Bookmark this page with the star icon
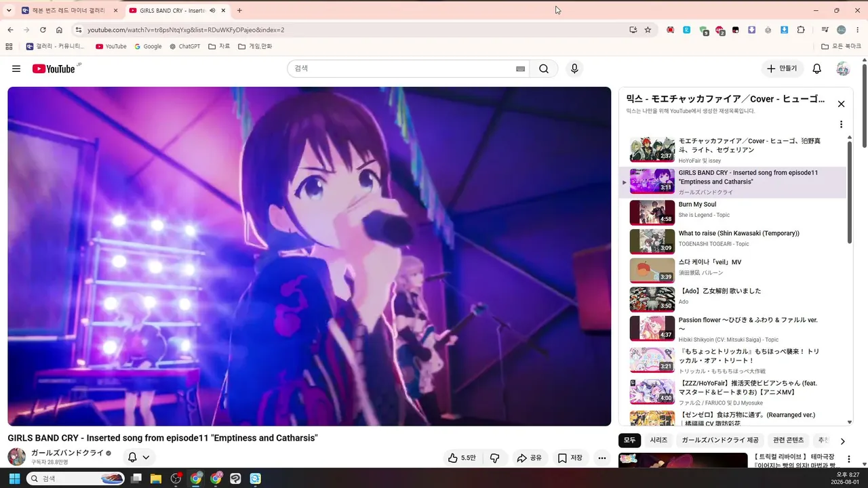 [x=648, y=30]
